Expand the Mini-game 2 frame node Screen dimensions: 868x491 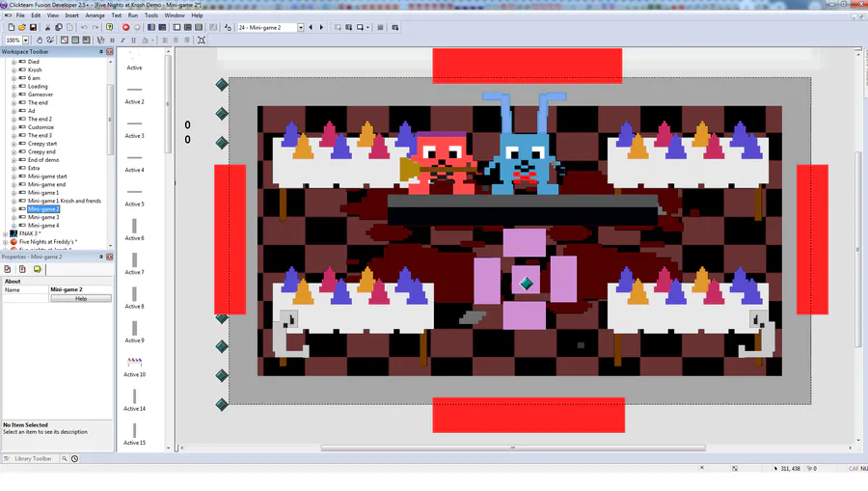pyautogui.click(x=14, y=209)
